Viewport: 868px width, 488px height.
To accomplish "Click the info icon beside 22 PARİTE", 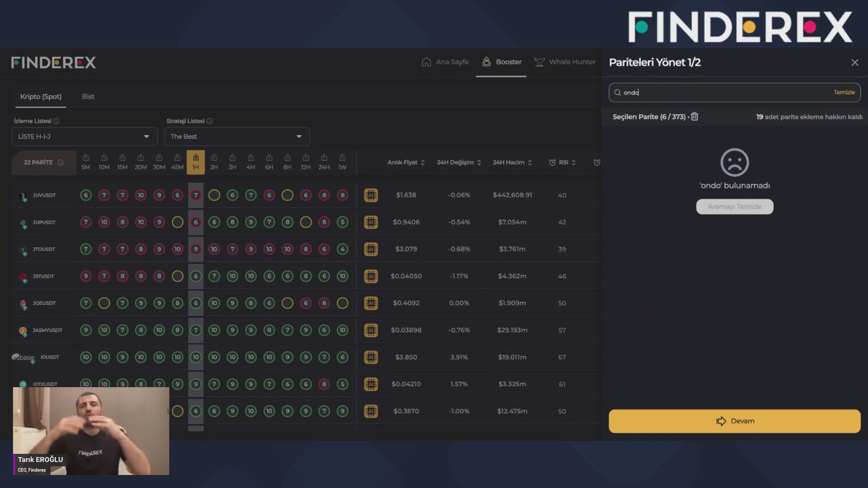I will point(61,162).
